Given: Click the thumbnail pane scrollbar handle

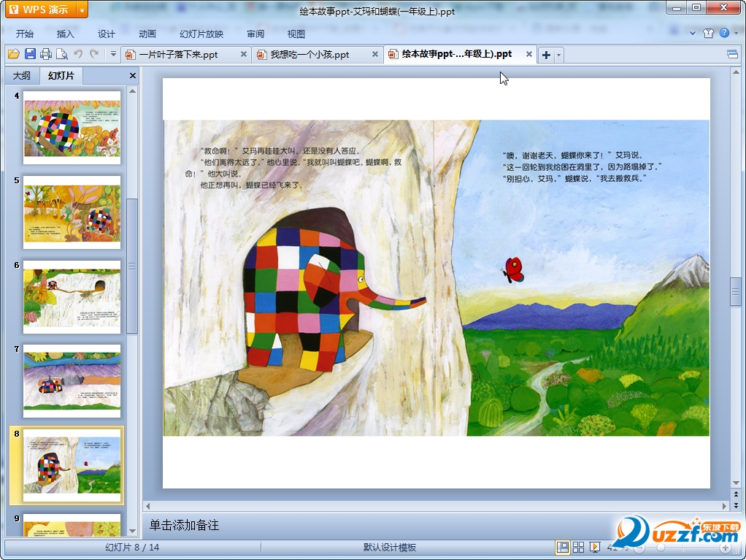Looking at the screenshot, I should tap(133, 266).
